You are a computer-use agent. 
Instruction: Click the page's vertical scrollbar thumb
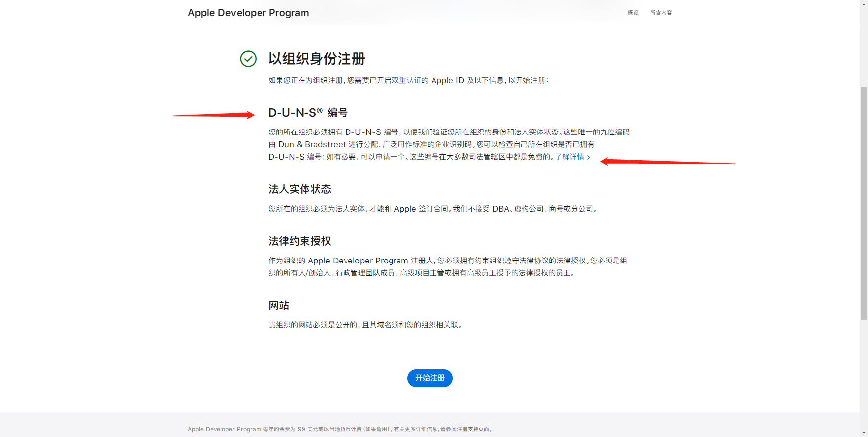pyautogui.click(x=864, y=203)
